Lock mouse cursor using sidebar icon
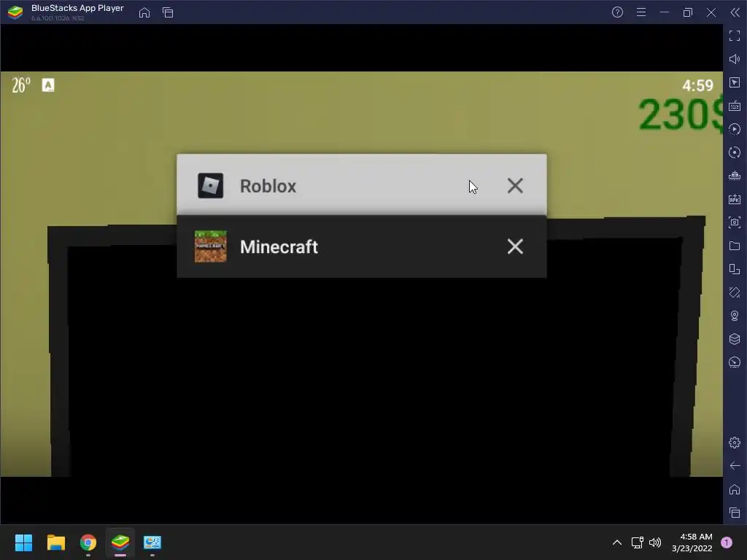 pos(735,82)
